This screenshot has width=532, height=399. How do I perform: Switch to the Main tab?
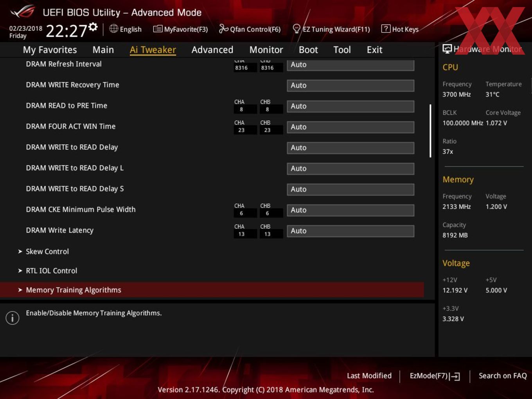(103, 50)
